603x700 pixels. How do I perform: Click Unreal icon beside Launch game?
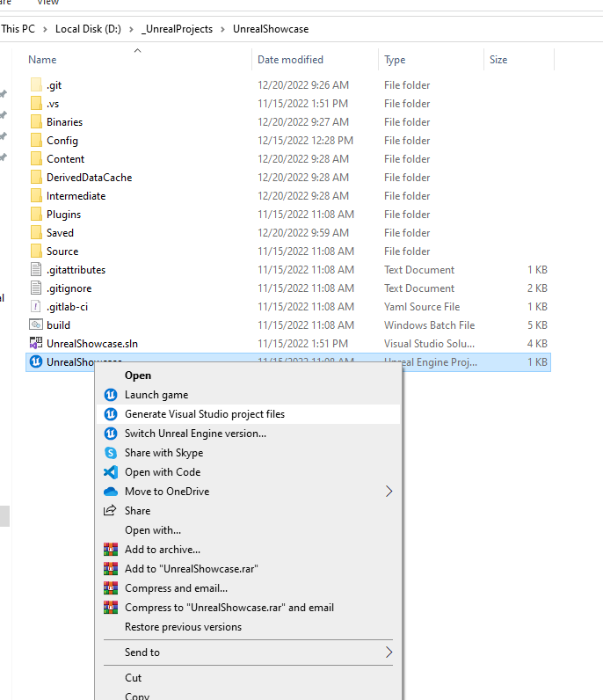click(111, 395)
